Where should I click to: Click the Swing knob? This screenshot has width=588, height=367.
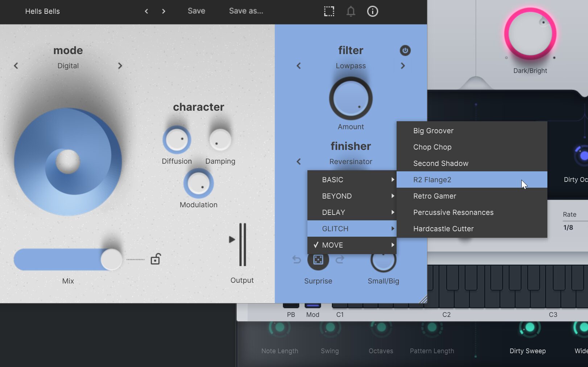pos(330,328)
